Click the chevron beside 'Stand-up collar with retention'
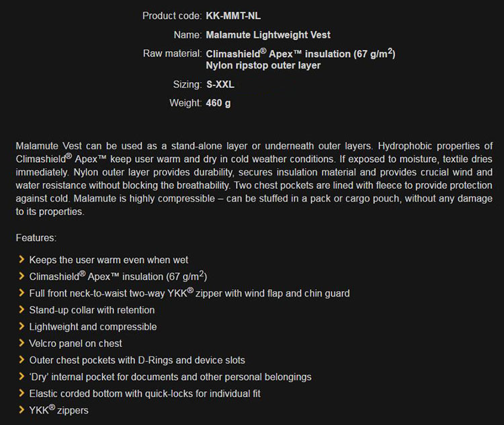The height and width of the screenshot is (425, 504). tap(22, 309)
